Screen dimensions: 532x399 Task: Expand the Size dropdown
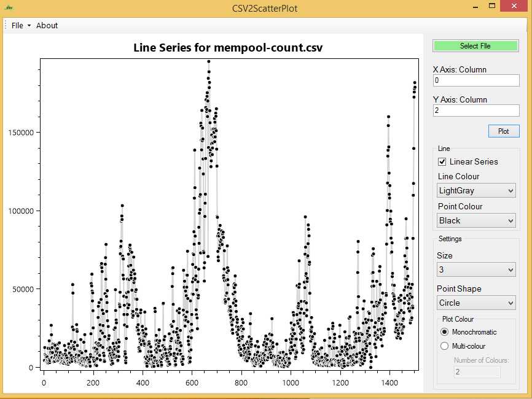(x=476, y=269)
